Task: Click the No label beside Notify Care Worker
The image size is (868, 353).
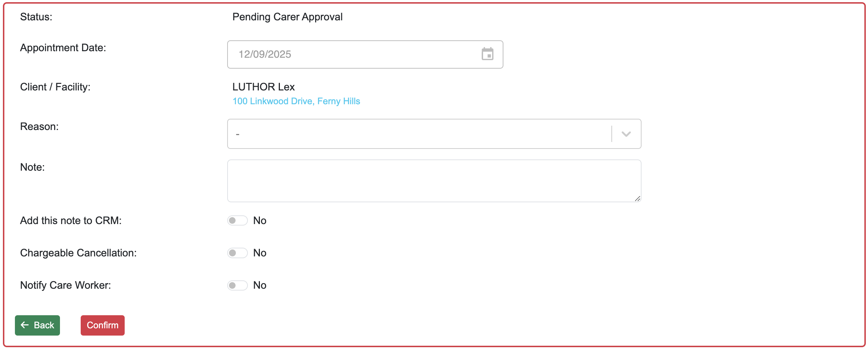Action: pos(260,285)
